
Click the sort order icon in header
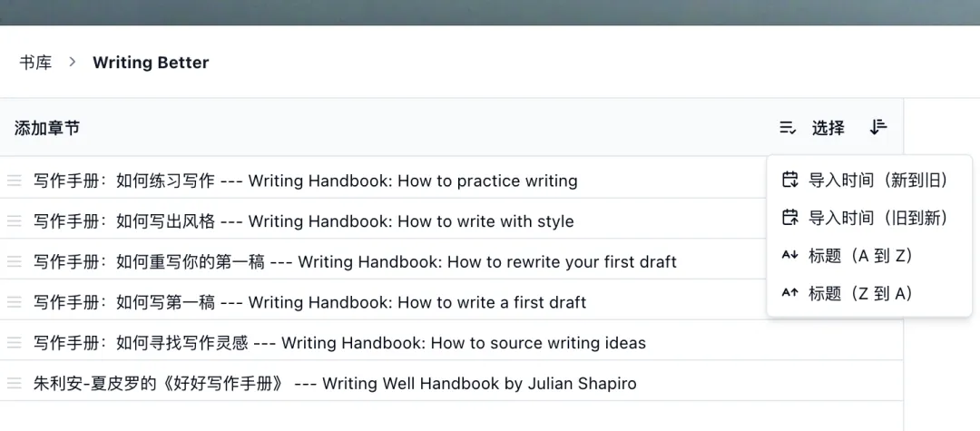pos(877,128)
